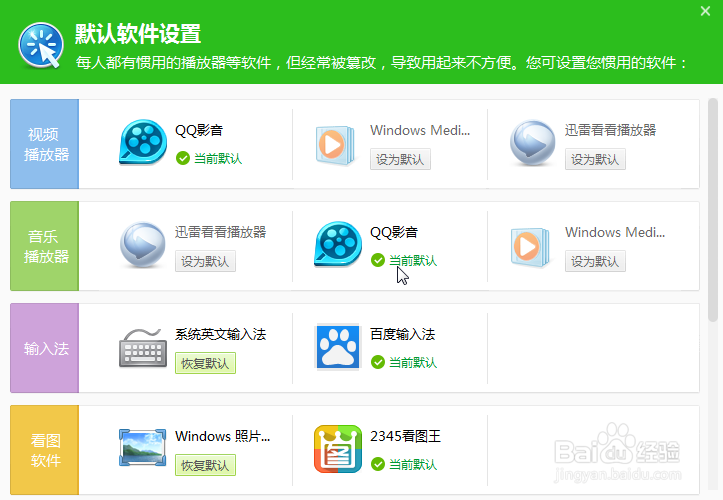Image resolution: width=723 pixels, height=500 pixels.
Task: Click the 系统英文输入法 name label
Action: tap(220, 334)
